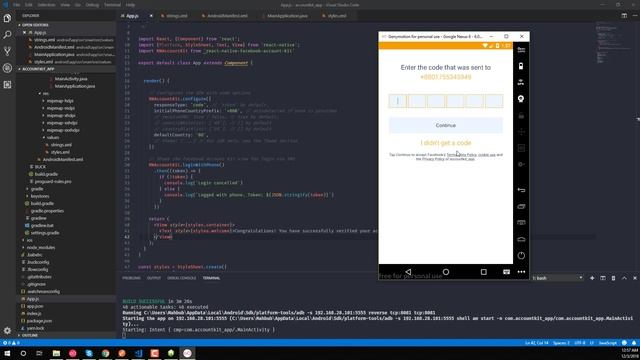The width and height of the screenshot is (640, 360).
Task: Expand the mipmap-hdpi folder
Action: pyautogui.click(x=60, y=101)
